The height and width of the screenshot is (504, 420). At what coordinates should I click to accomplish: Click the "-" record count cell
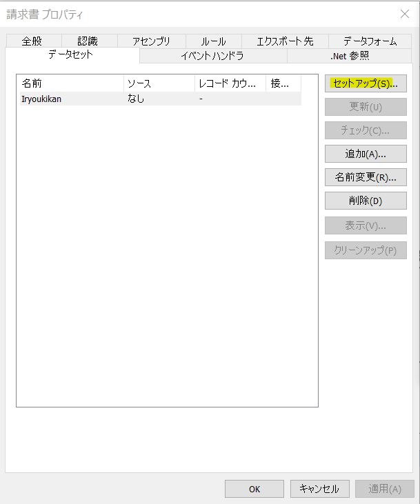(201, 99)
